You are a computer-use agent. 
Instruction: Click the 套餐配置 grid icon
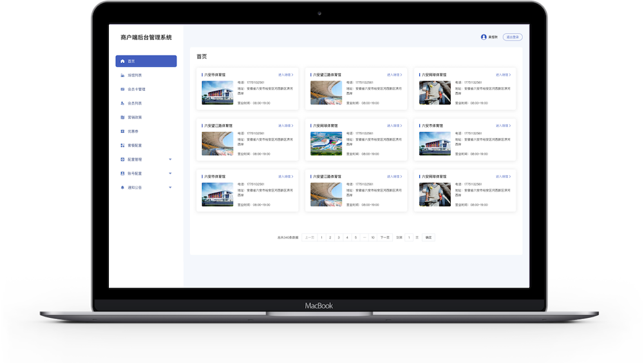pyautogui.click(x=122, y=145)
